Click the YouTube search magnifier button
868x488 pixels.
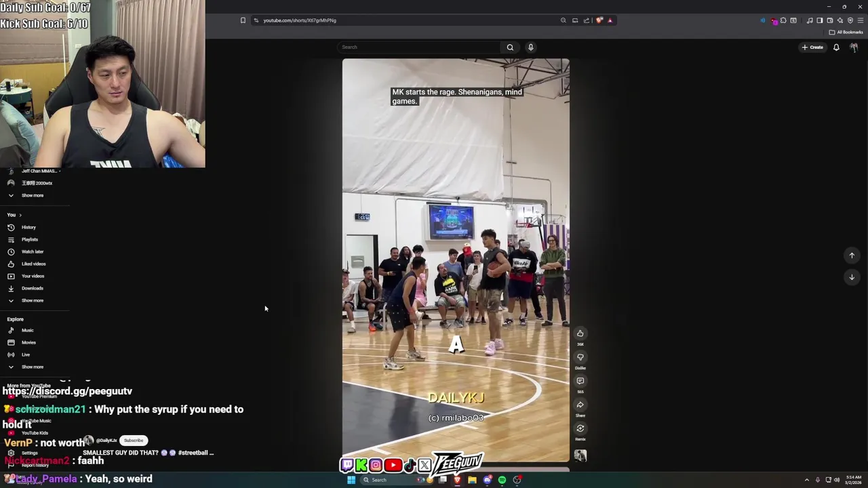510,47
